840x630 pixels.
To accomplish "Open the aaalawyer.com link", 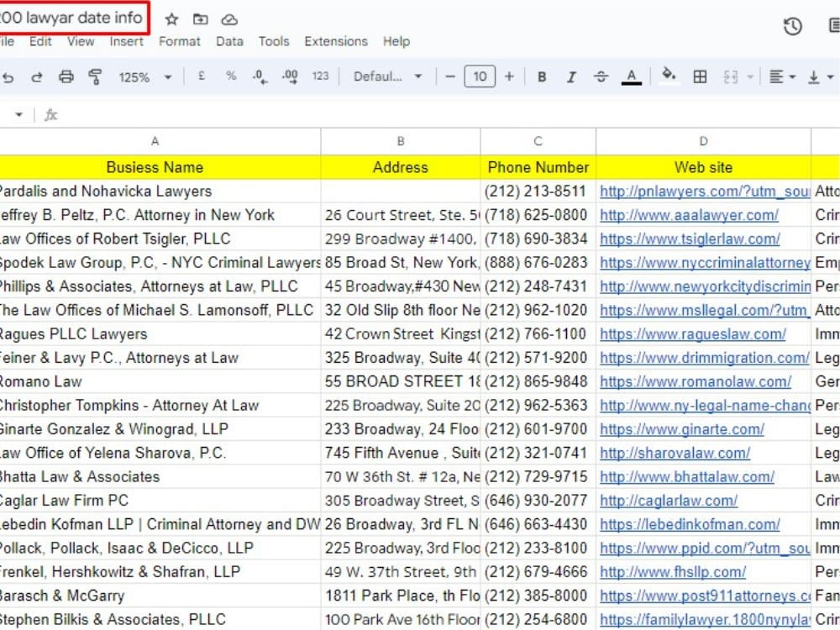I will pyautogui.click(x=689, y=215).
